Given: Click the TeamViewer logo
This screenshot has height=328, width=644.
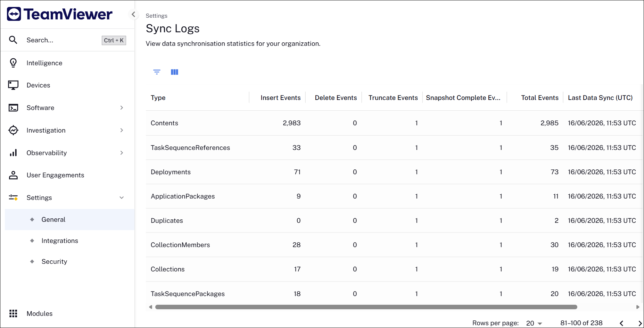Looking at the screenshot, I should pyautogui.click(x=59, y=14).
